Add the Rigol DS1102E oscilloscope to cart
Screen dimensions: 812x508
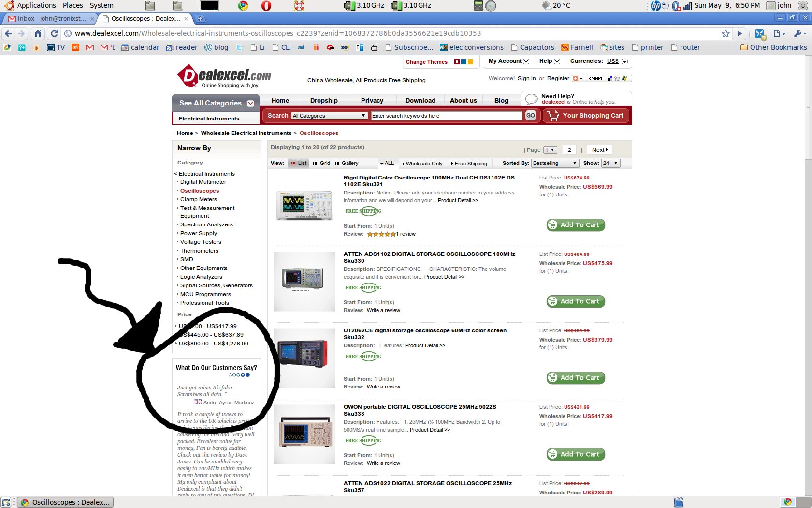[x=575, y=225]
